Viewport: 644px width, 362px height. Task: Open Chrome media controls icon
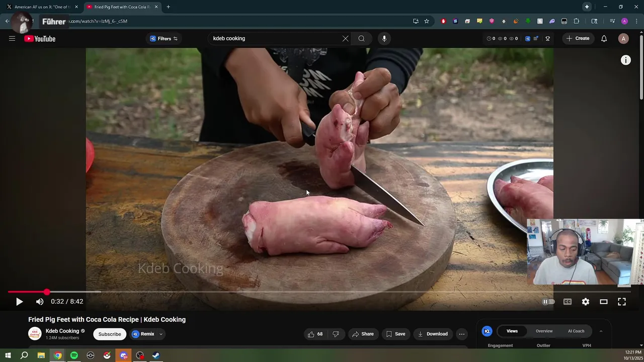612,21
